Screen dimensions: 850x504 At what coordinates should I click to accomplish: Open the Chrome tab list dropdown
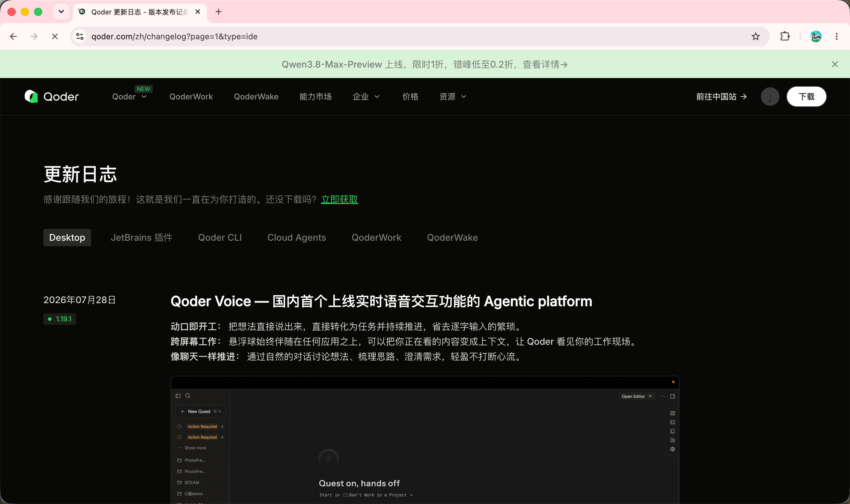point(61,12)
